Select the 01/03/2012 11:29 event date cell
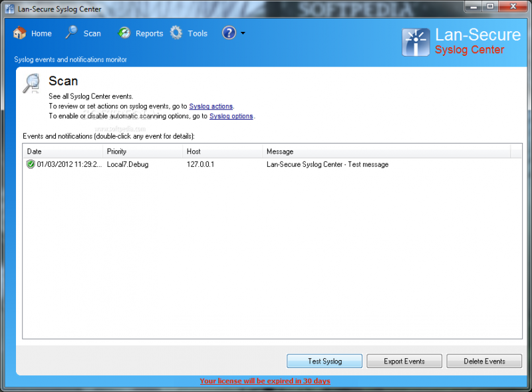 click(69, 165)
